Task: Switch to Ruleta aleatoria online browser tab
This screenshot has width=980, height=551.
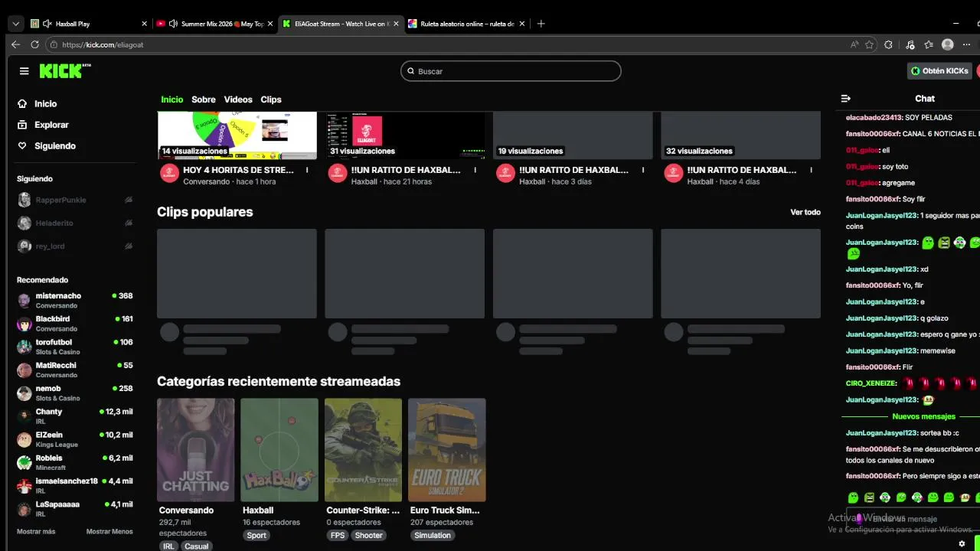Action: point(466,24)
